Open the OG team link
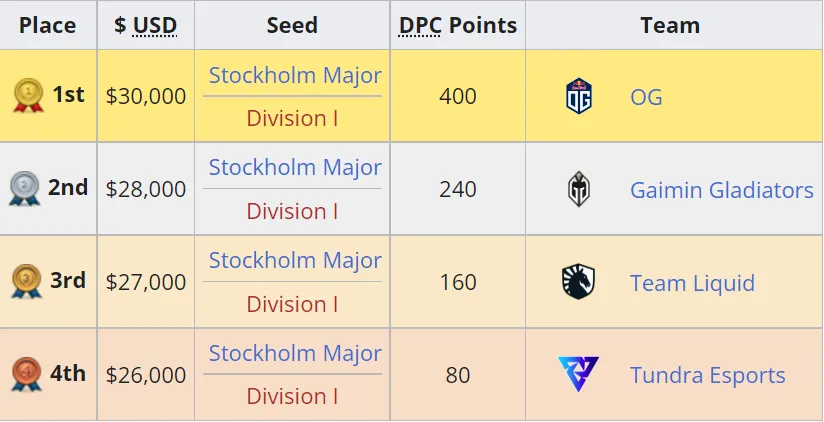Viewport: 824px width, 422px height. [646, 97]
